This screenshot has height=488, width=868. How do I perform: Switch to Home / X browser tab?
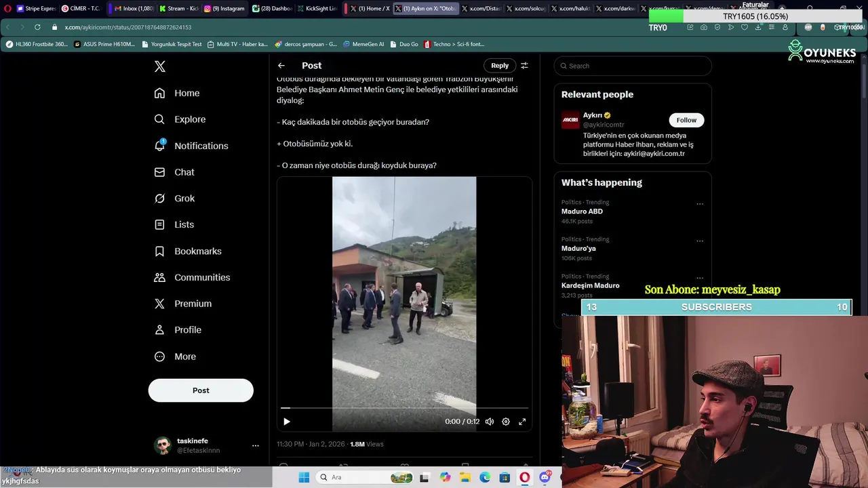click(x=370, y=9)
